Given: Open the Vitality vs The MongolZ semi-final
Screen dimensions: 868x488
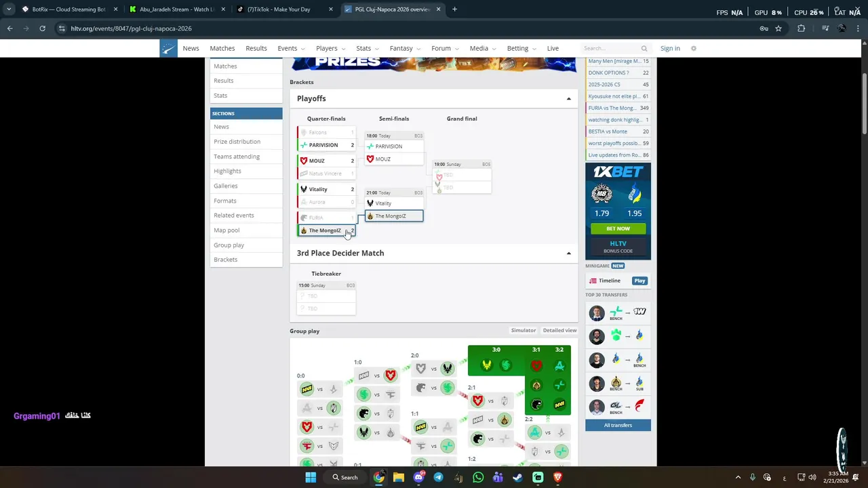Looking at the screenshot, I should [x=394, y=205].
